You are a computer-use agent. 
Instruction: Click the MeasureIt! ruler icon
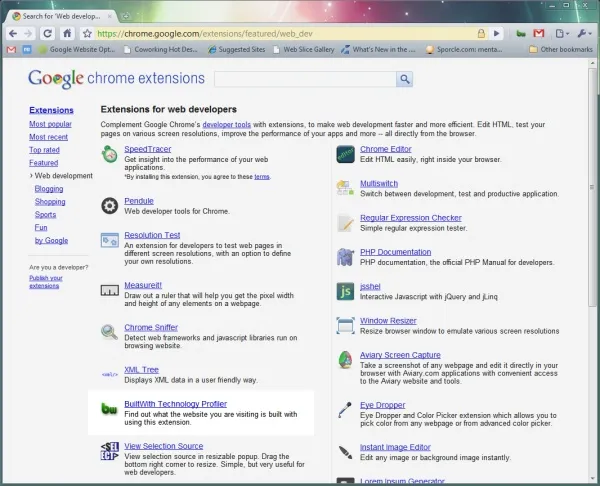coord(110,290)
